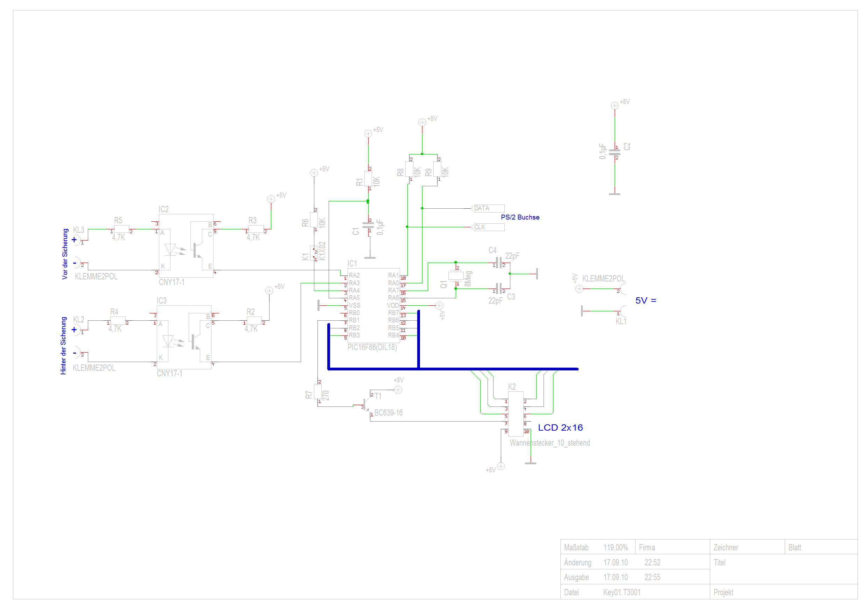The image size is (868, 612).
Task: Select the 'Projekt' title block field
Action: pyautogui.click(x=723, y=593)
